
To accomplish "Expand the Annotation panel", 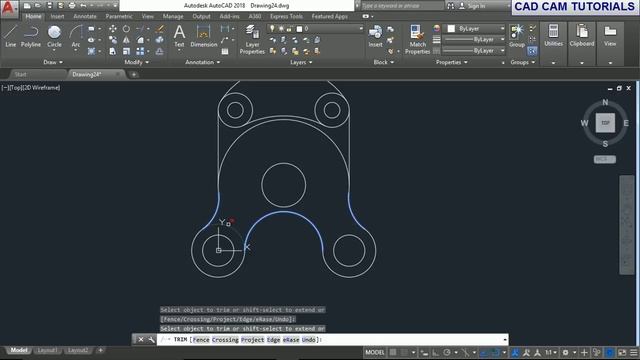I will click(x=202, y=62).
